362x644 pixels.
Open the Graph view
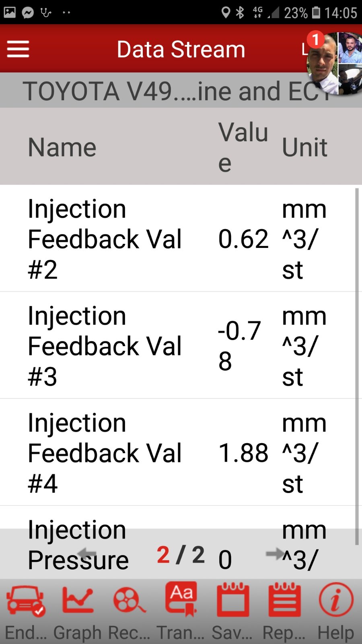coord(77,601)
